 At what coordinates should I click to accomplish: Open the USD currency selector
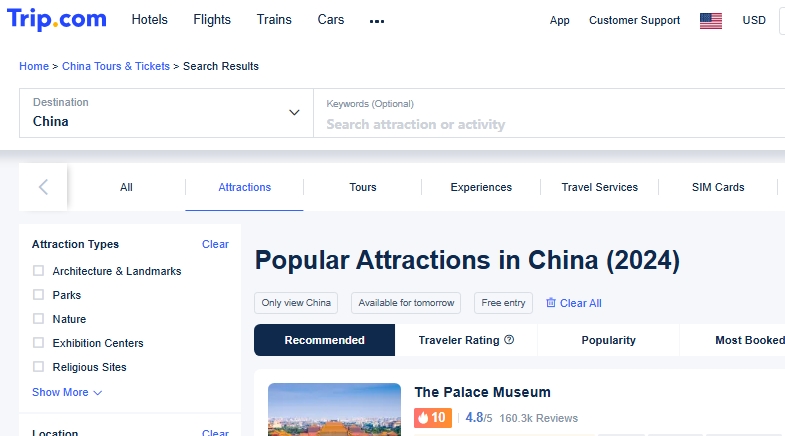754,21
